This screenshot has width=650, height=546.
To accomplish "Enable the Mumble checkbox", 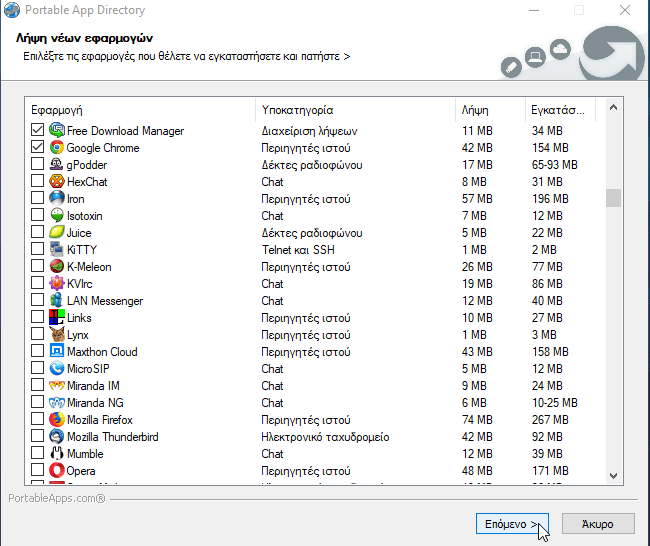I will [37, 453].
